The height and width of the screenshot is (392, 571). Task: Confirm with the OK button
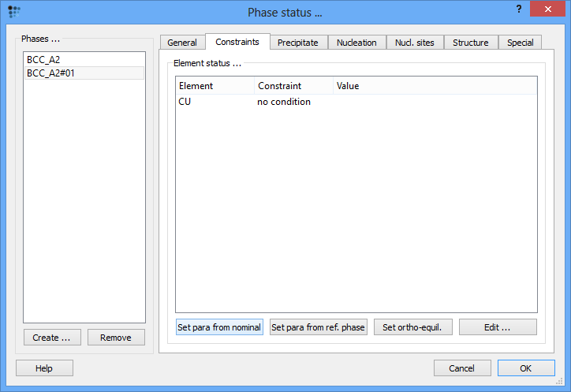(x=525, y=368)
